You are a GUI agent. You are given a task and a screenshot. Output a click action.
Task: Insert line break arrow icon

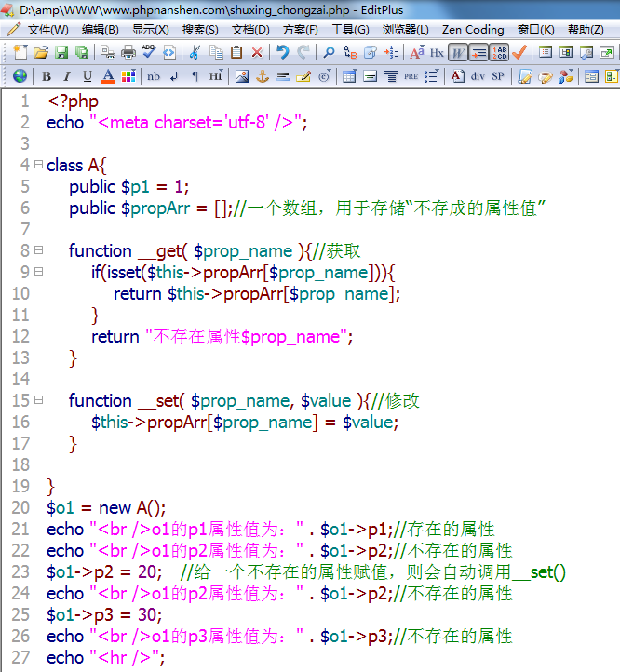point(174,76)
